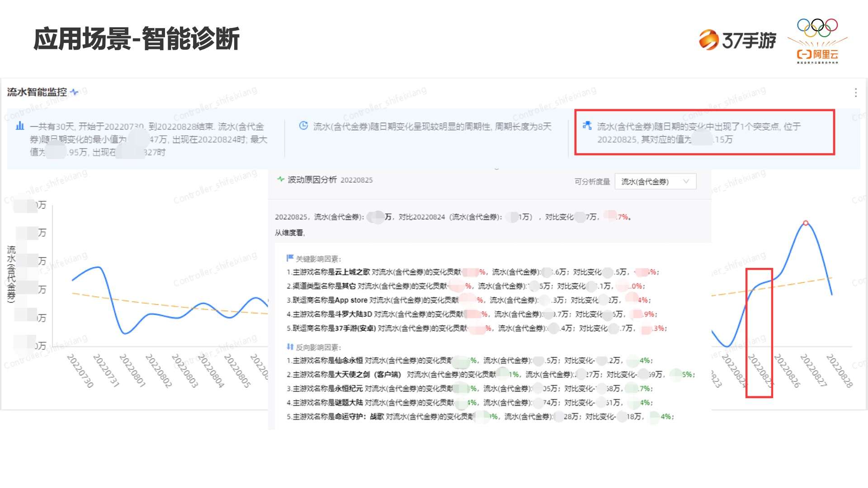Click the 关键影响因素 heading

pos(318,259)
